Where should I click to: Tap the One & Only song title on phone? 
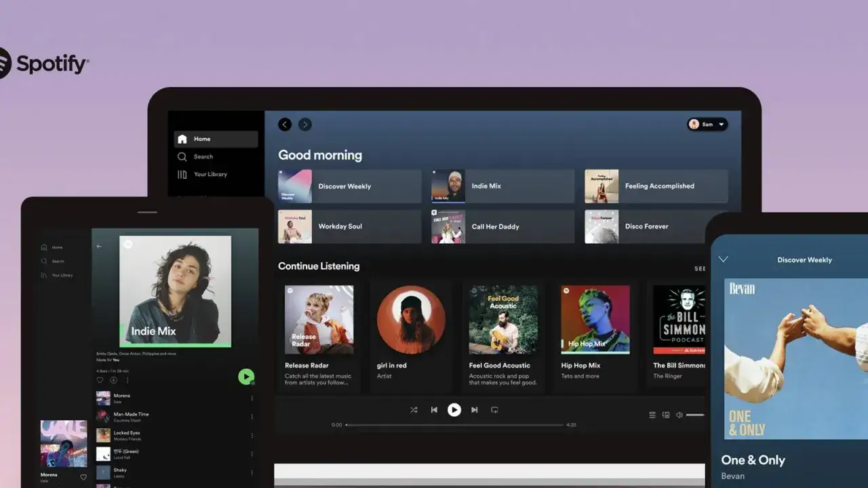pyautogui.click(x=753, y=460)
